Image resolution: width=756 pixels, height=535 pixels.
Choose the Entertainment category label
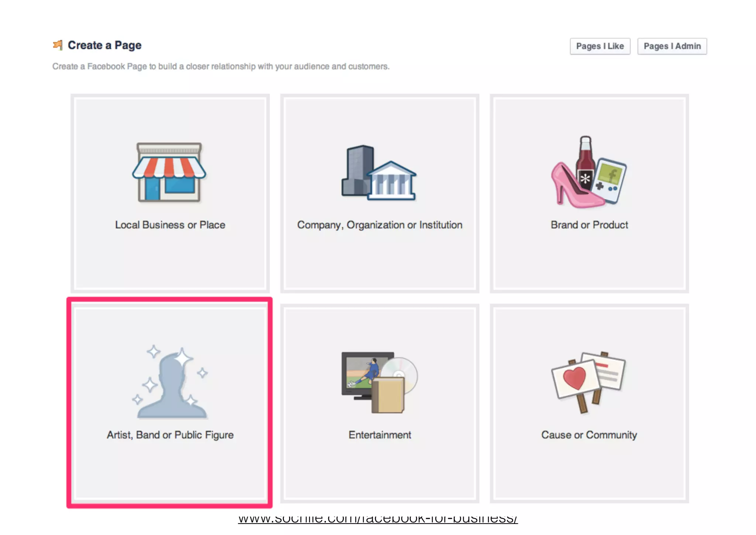pyautogui.click(x=379, y=435)
